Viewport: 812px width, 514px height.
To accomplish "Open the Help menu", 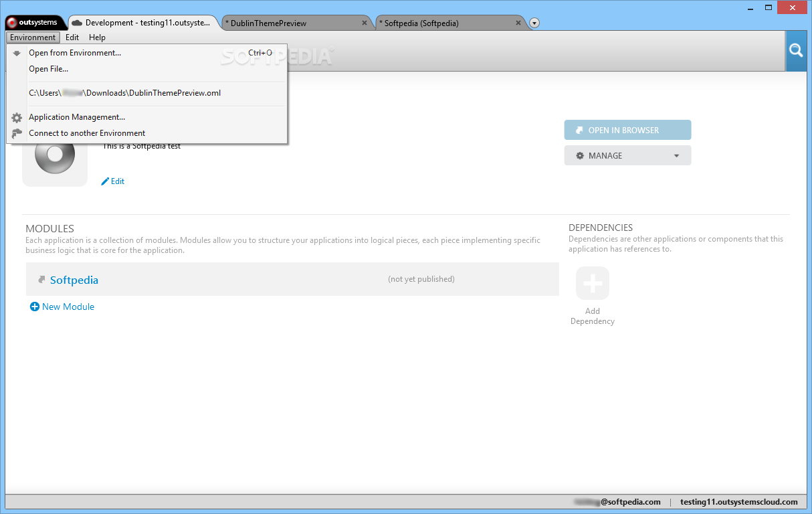I will pos(97,37).
